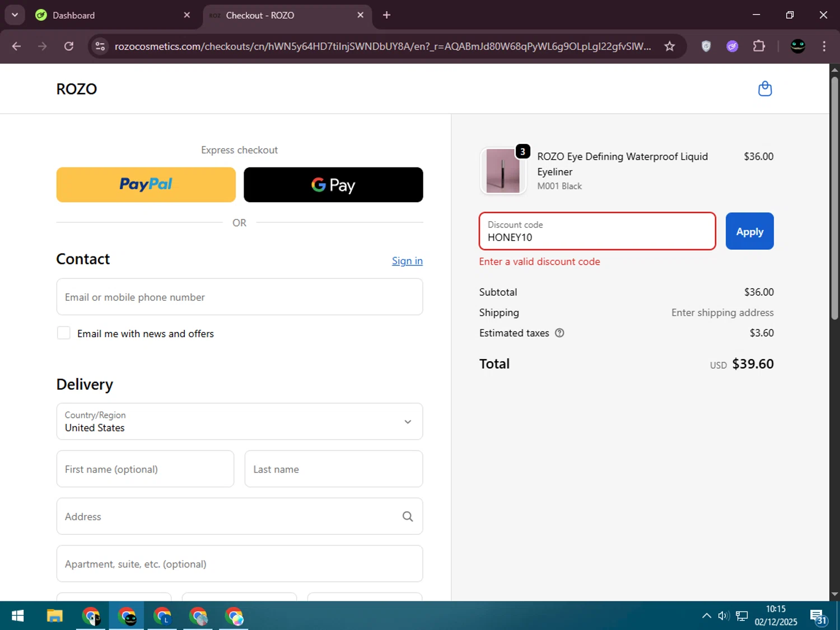This screenshot has height=630, width=840.
Task: Click the Email or mobile phone field
Action: [x=239, y=297]
